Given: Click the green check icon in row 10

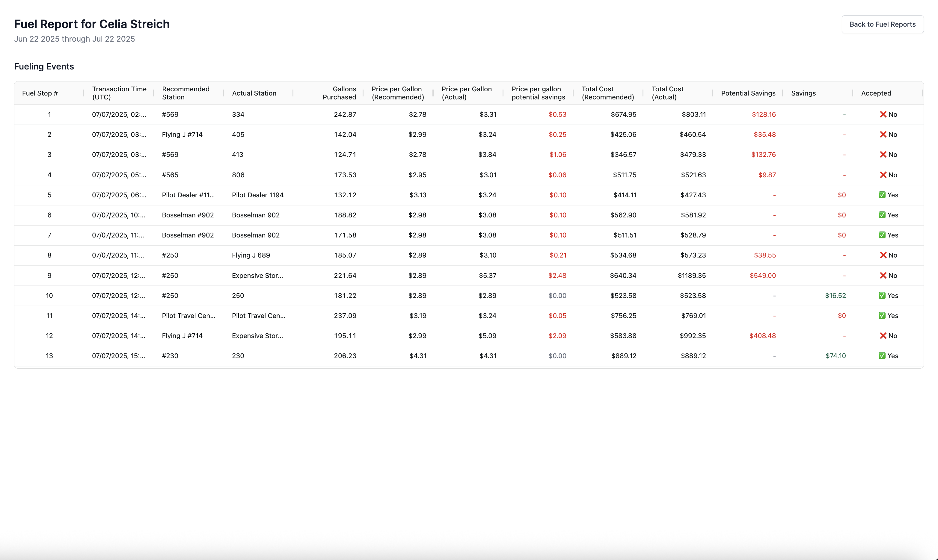Looking at the screenshot, I should 882,296.
